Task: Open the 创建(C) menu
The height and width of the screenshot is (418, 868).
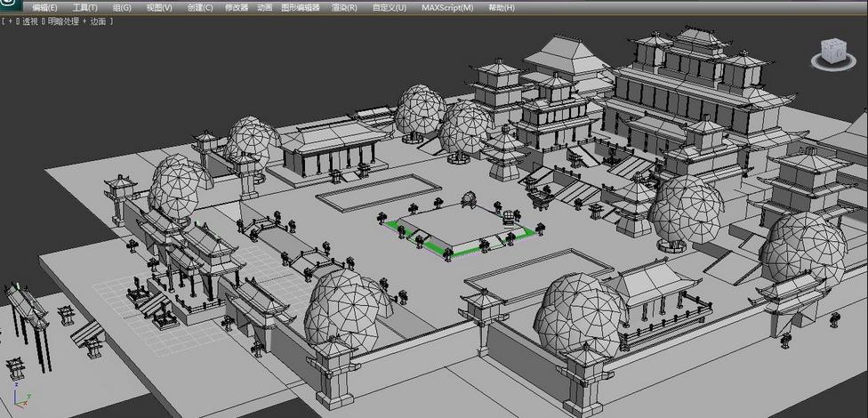Action: click(x=200, y=7)
